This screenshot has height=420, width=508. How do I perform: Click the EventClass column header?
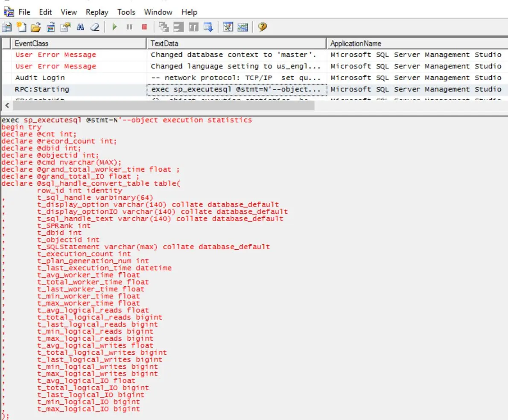(79, 44)
